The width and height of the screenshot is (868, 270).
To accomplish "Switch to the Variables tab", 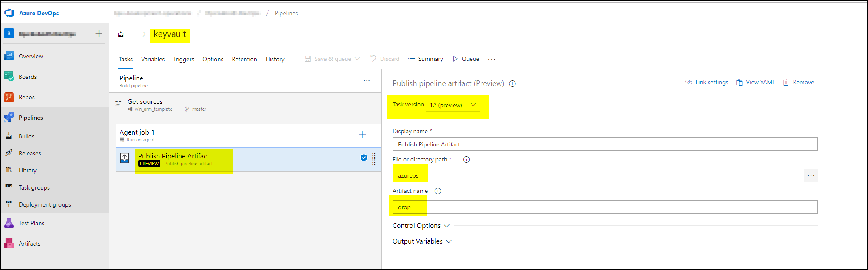I will [153, 59].
